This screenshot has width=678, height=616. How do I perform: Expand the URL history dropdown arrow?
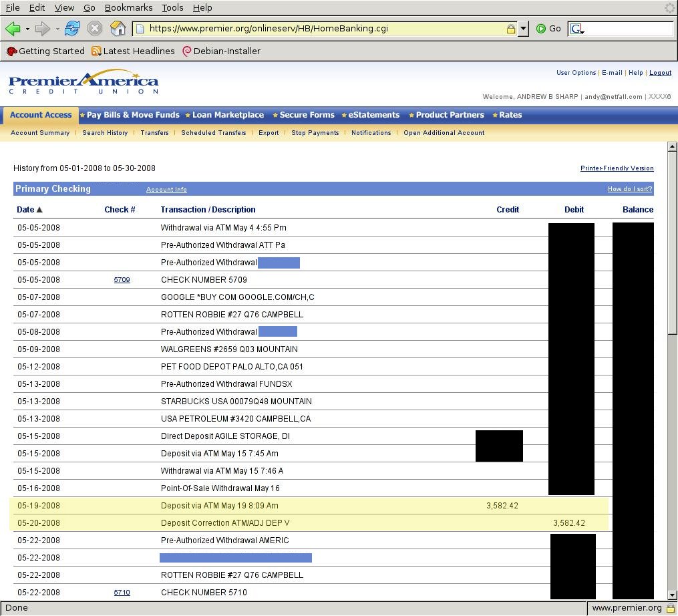pos(524,29)
